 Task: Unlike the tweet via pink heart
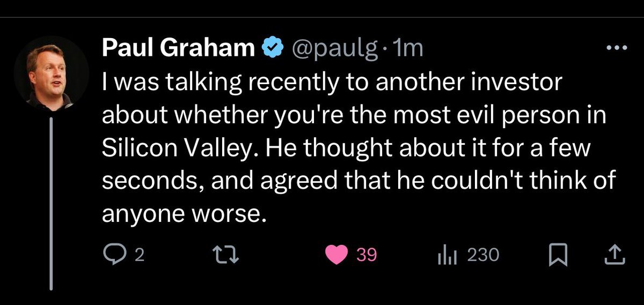338,256
